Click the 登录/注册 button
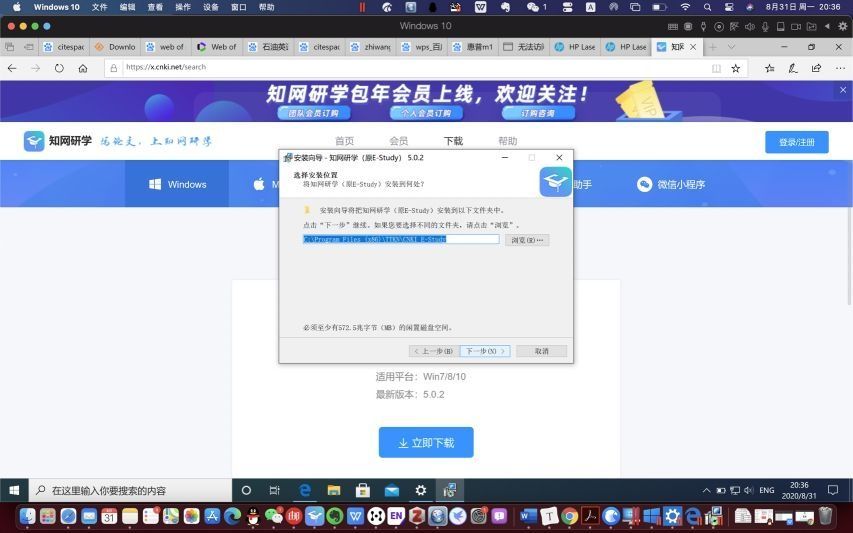The height and width of the screenshot is (533, 853). click(x=796, y=142)
